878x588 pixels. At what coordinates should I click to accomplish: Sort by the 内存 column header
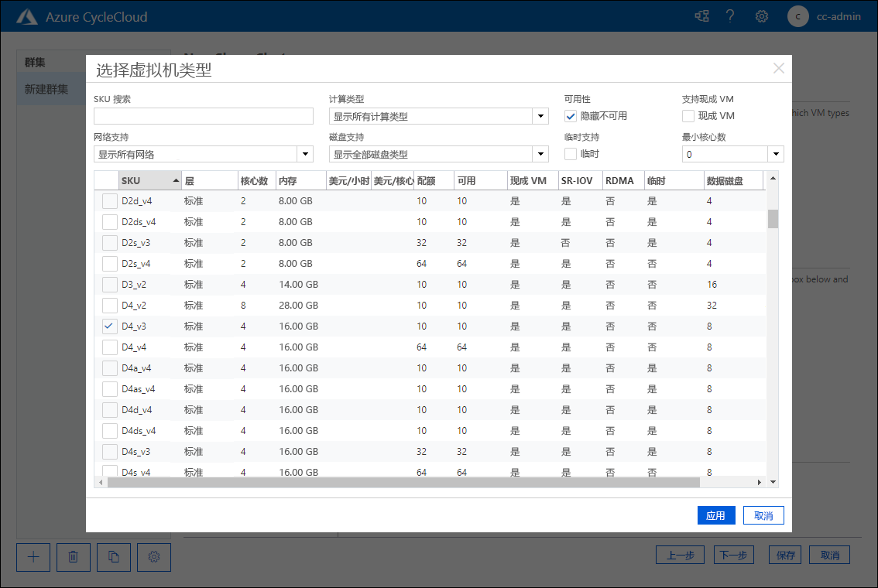coord(300,181)
